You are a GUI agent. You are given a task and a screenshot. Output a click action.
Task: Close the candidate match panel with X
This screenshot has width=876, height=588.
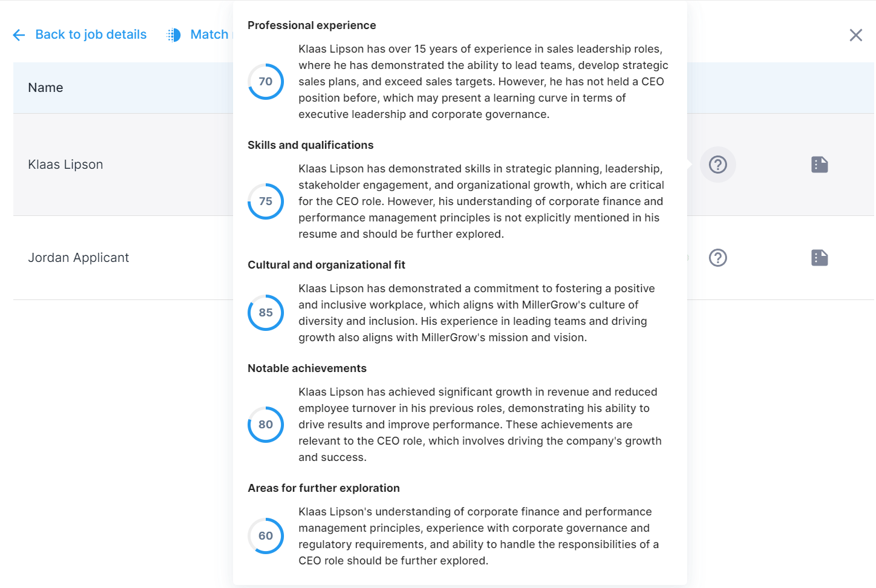pos(855,35)
